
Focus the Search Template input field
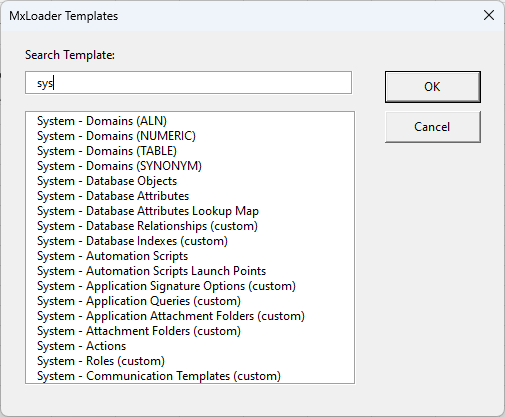tap(188, 83)
